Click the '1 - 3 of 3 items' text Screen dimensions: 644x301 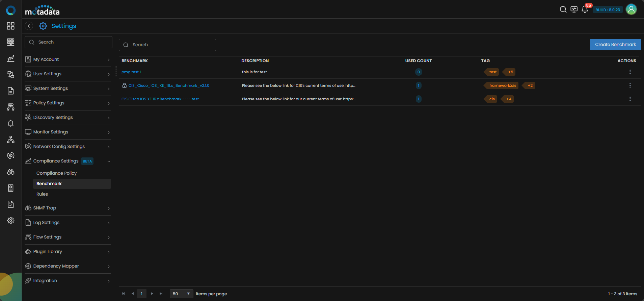point(623,294)
